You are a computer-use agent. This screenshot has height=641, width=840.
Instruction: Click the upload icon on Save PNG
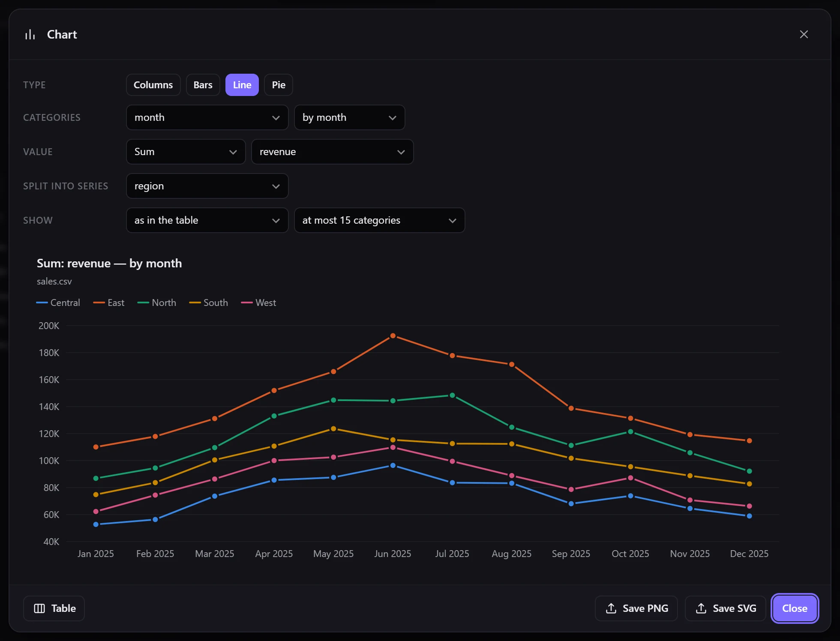[x=611, y=608]
